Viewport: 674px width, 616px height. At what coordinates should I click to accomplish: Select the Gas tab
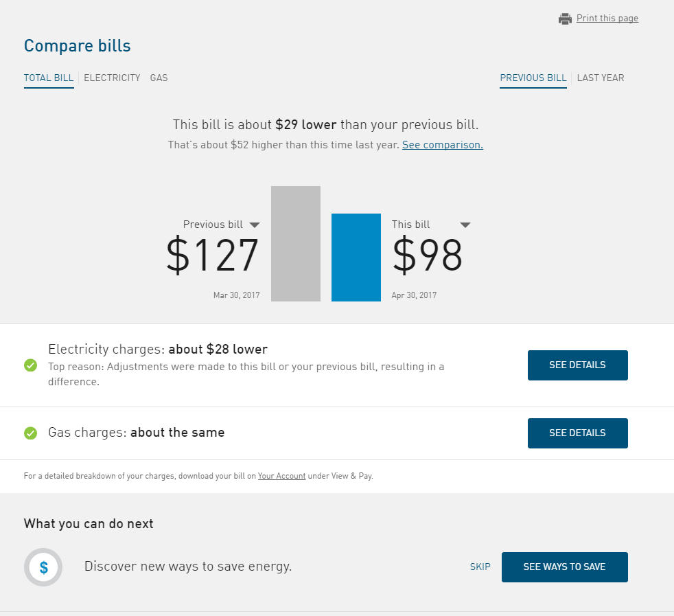pyautogui.click(x=159, y=78)
